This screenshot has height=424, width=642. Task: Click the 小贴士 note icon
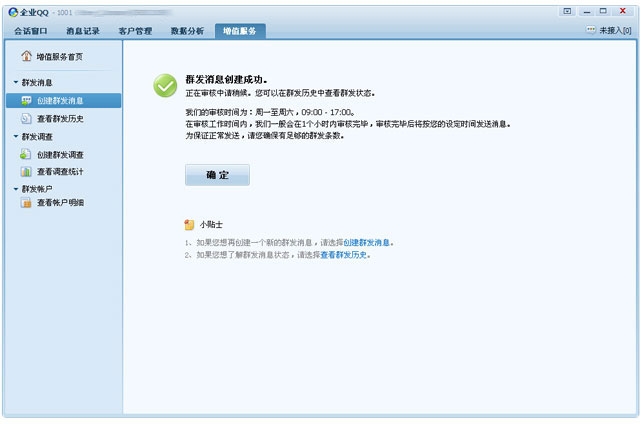[x=189, y=224]
